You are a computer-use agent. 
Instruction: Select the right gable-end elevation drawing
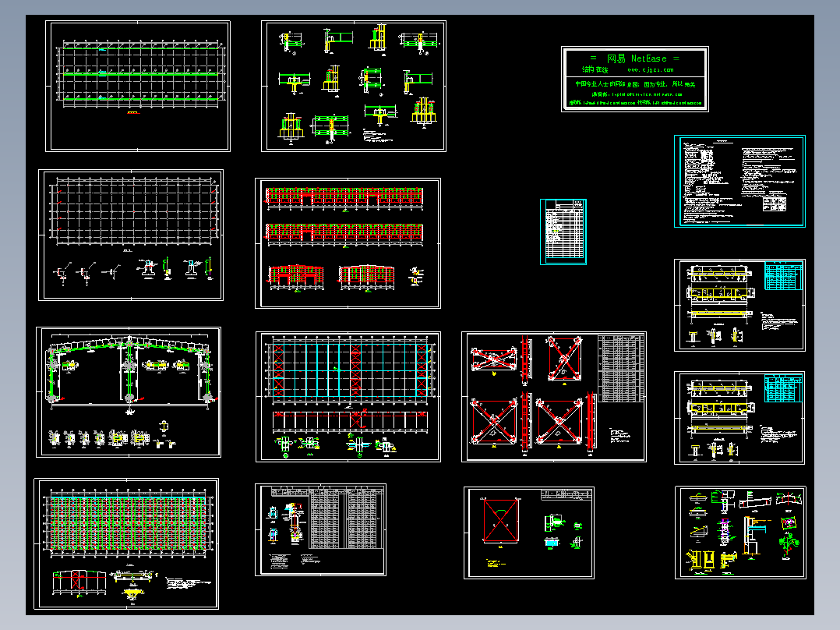[367, 277]
